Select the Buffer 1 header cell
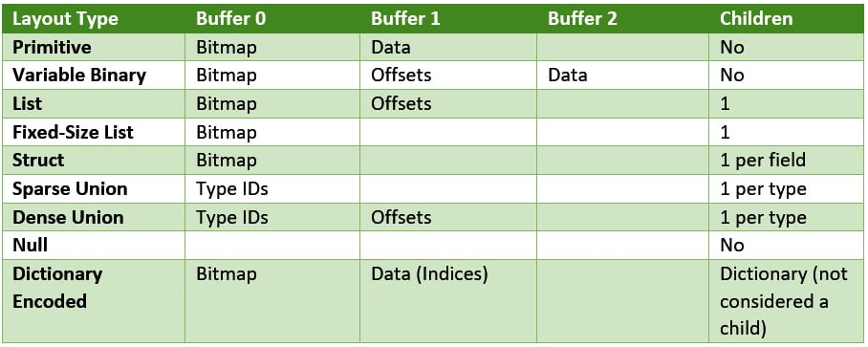 click(447, 19)
